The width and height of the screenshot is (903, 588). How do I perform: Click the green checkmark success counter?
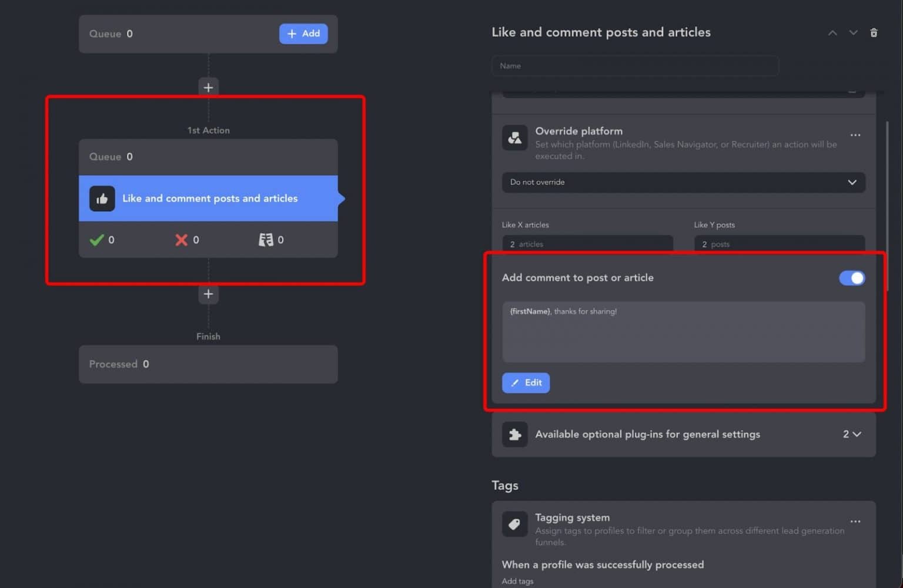[x=97, y=240]
